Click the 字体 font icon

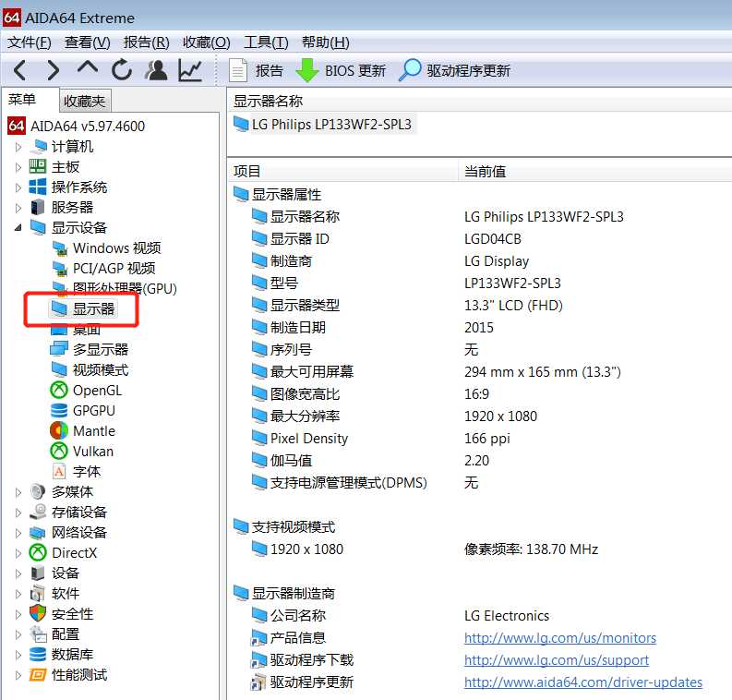pos(59,472)
